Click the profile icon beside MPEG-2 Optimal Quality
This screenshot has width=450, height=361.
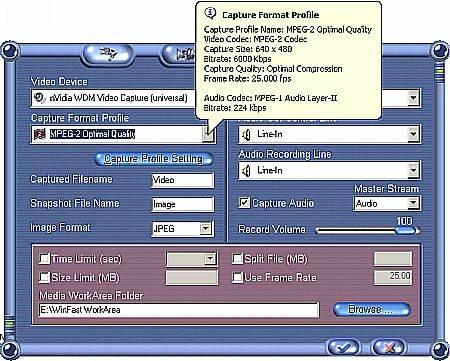pyautogui.click(x=40, y=134)
